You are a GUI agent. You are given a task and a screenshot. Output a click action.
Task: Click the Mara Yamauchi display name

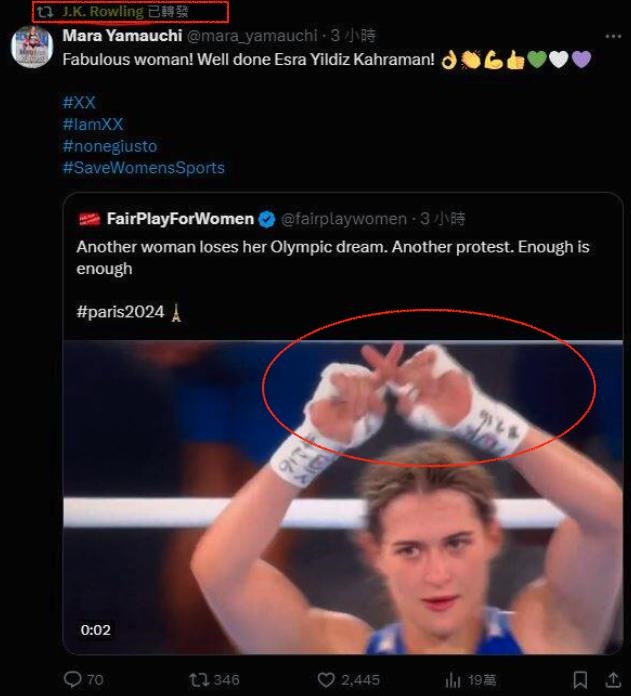click(x=122, y=36)
